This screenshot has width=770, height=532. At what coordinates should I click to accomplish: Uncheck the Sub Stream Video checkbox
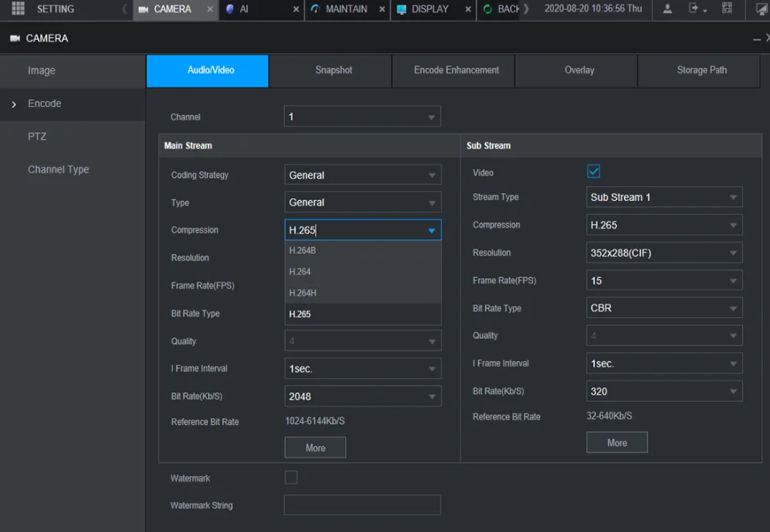[593, 172]
